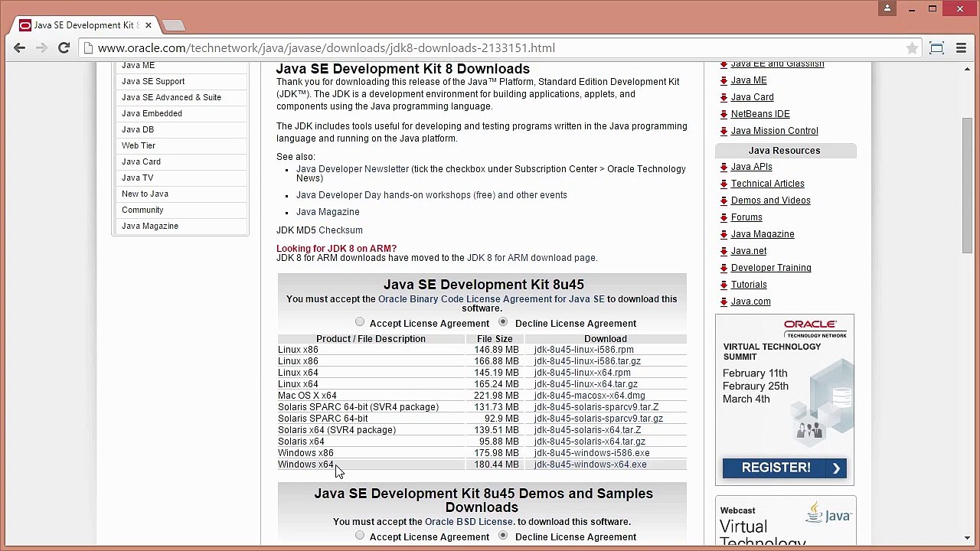This screenshot has height=551, width=980.
Task: Click the arrow icon next to Technical Articles
Action: [724, 184]
